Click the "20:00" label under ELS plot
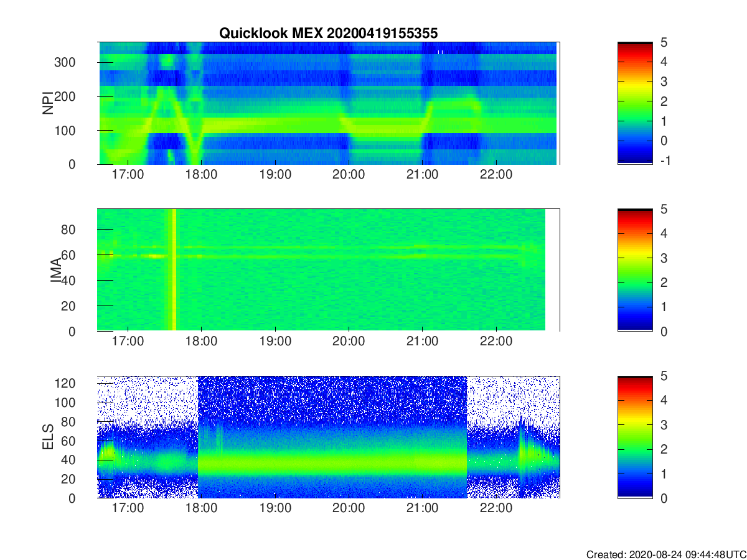Viewport: 747px width, 560px height. [x=349, y=508]
